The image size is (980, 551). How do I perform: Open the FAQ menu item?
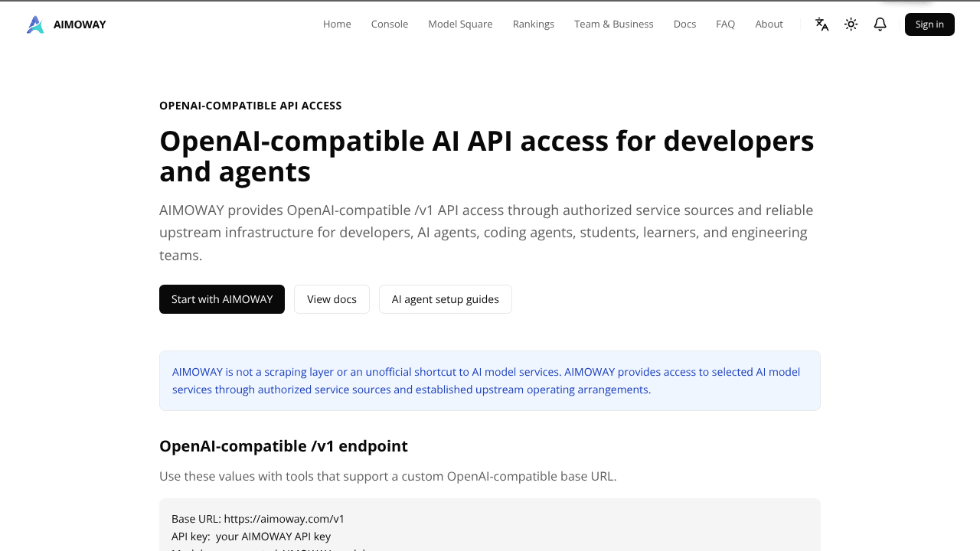(x=726, y=24)
